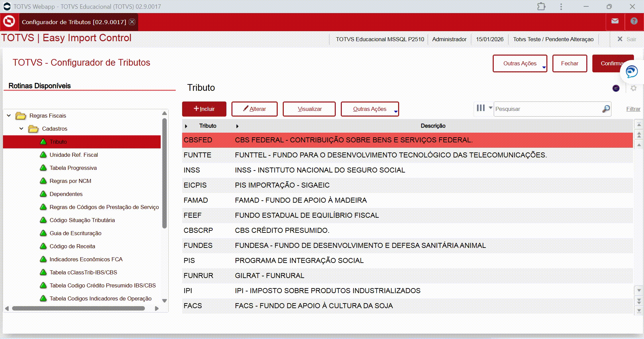Image resolution: width=644 pixels, height=339 pixels.
Task: Open the browser three-dot menu
Action: point(561,6)
